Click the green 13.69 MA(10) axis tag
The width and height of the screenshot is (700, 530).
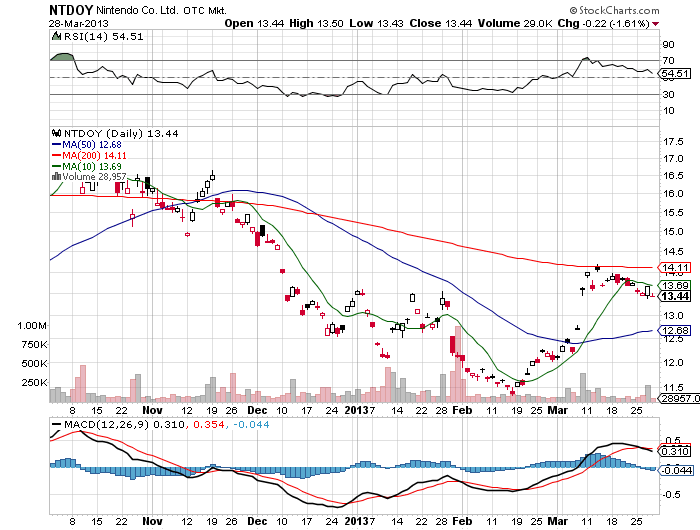675,285
